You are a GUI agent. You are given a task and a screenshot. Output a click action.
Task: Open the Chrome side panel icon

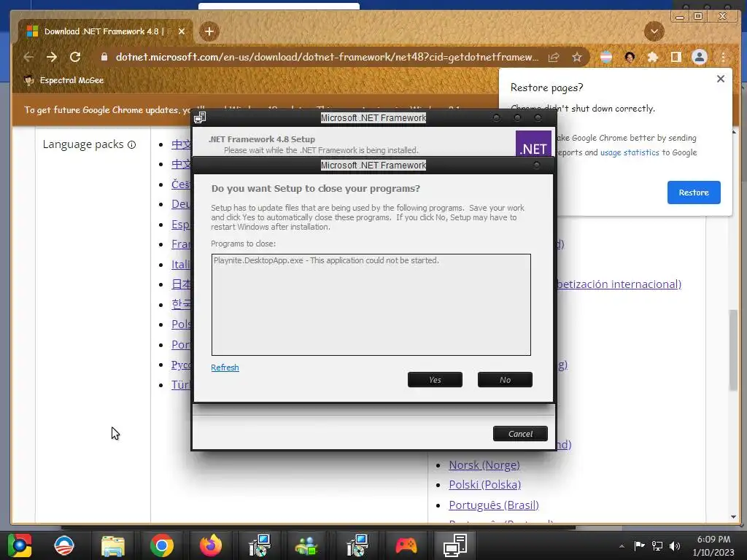[676, 57]
